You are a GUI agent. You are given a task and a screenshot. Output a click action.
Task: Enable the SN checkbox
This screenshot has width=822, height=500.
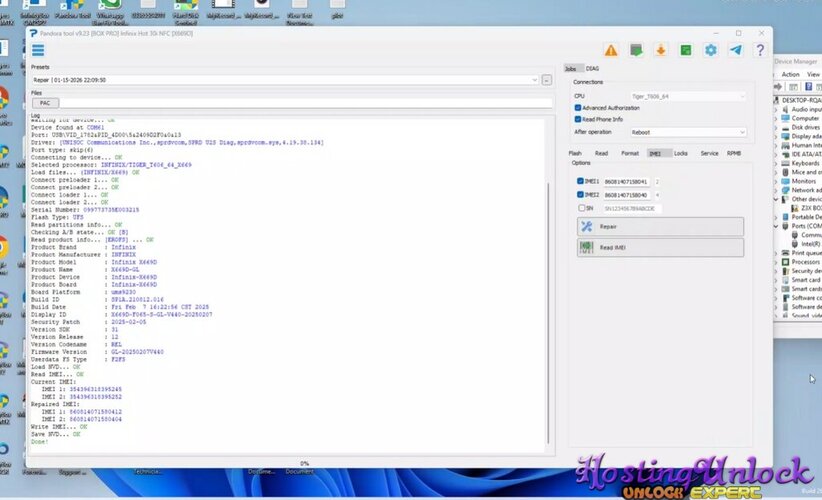coord(582,208)
